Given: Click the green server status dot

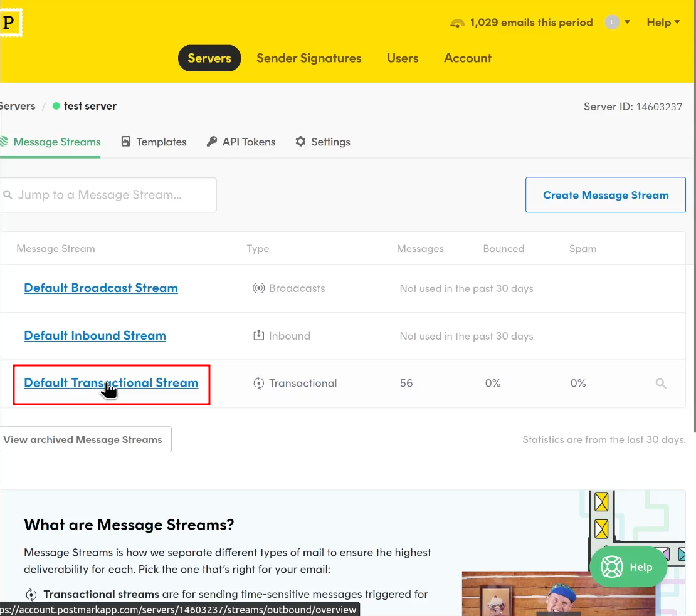Looking at the screenshot, I should pos(56,106).
